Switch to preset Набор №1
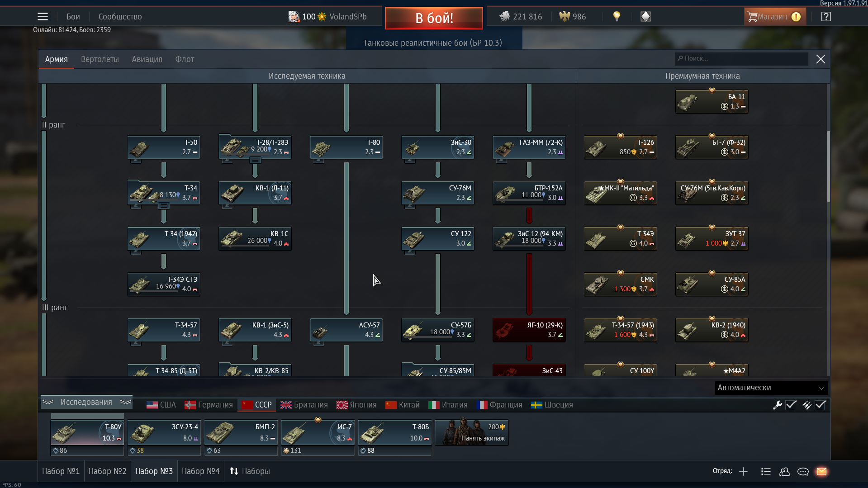This screenshot has width=868, height=488. click(61, 471)
